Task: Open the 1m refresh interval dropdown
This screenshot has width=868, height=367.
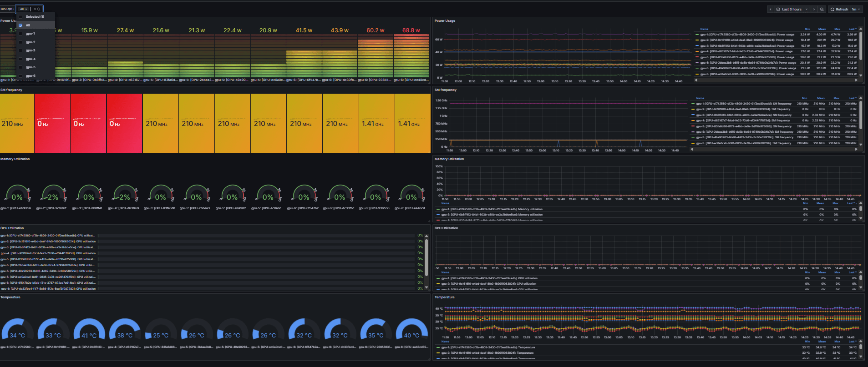Action: tap(856, 9)
